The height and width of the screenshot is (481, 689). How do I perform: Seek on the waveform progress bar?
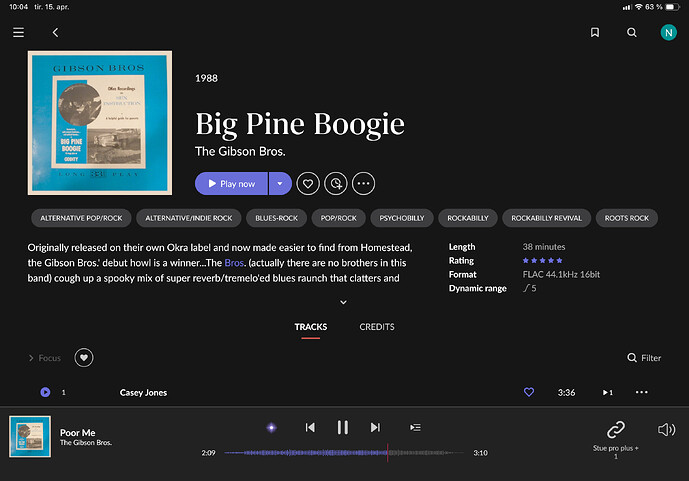(344, 453)
